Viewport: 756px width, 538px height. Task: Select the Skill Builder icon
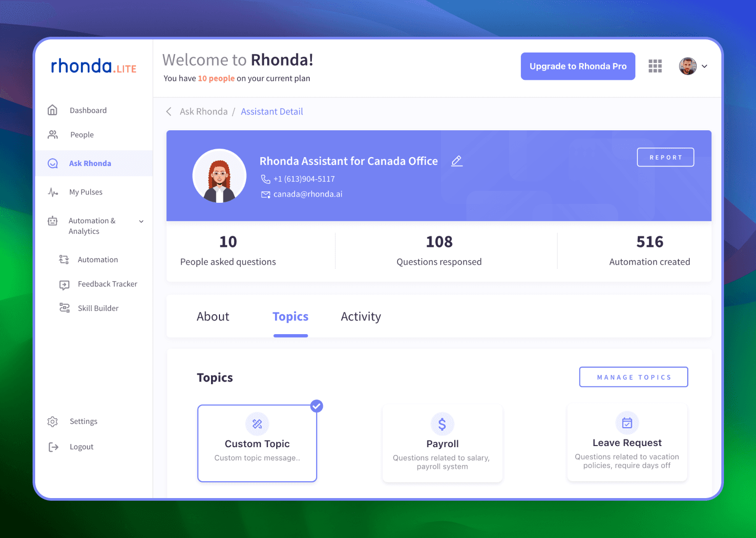pyautogui.click(x=64, y=308)
